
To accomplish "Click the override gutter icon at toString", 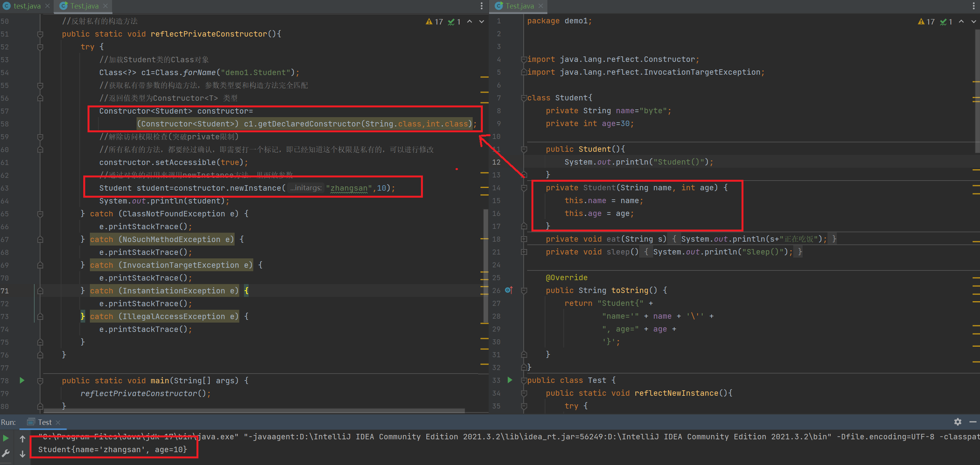I will coord(508,290).
